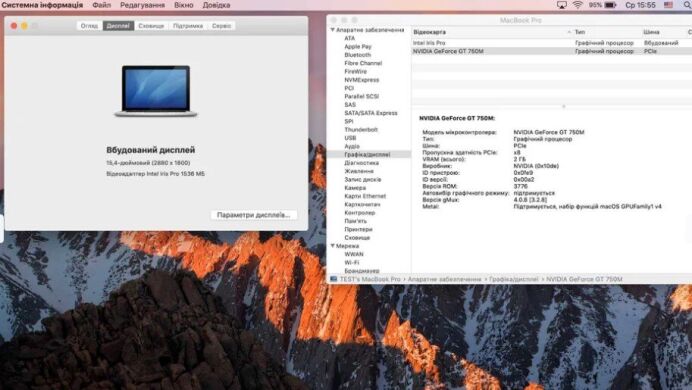Viewport: 692px width, 390px height.
Task: Click the clock showing Ср 15:55
Action: pos(640,5)
